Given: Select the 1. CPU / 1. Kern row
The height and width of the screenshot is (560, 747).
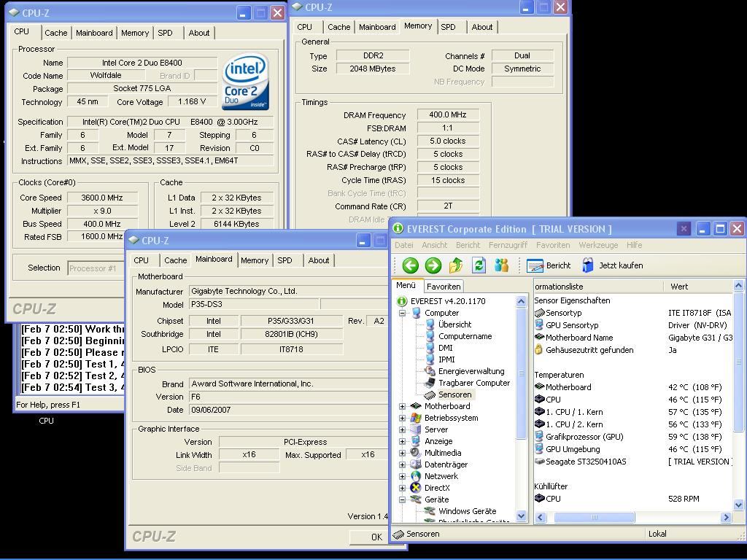Looking at the screenshot, I should 632,412.
